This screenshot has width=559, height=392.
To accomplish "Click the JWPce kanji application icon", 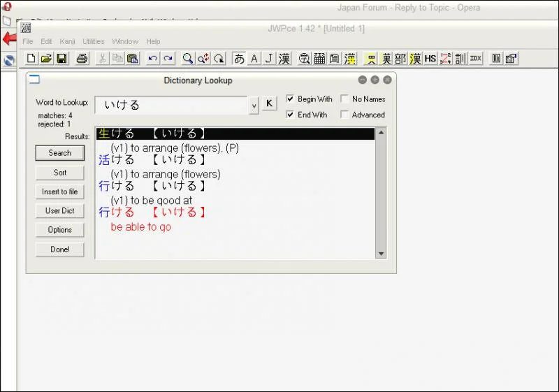I will (x=26, y=28).
